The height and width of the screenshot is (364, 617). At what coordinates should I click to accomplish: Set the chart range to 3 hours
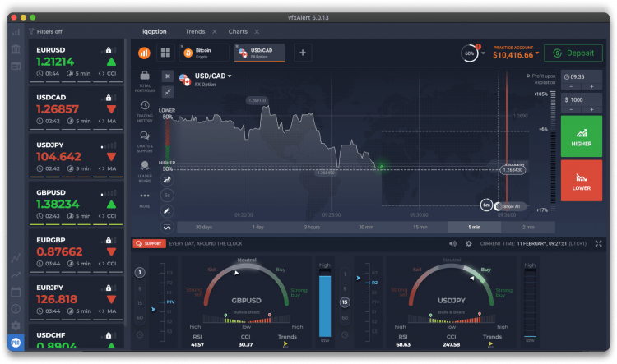[312, 228]
